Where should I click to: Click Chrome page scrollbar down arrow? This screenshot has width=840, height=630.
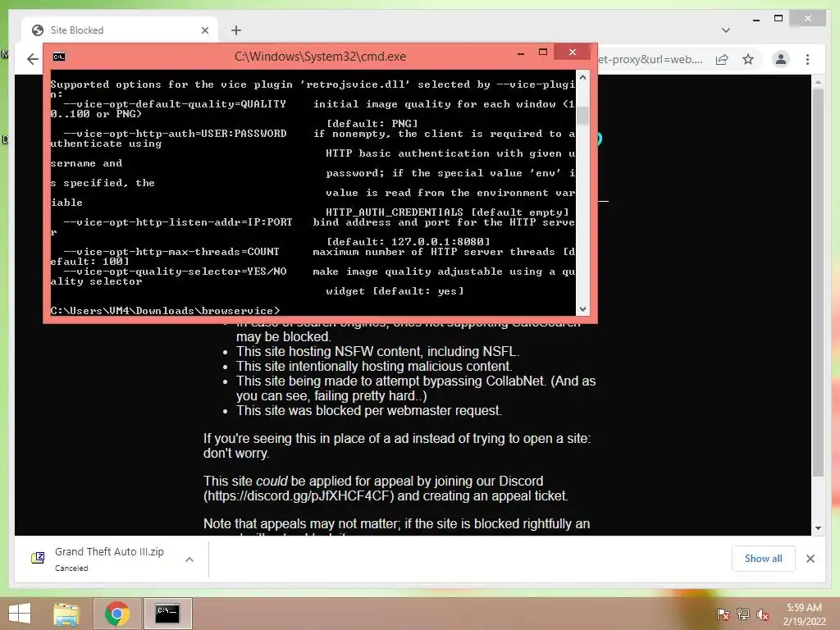coord(818,528)
